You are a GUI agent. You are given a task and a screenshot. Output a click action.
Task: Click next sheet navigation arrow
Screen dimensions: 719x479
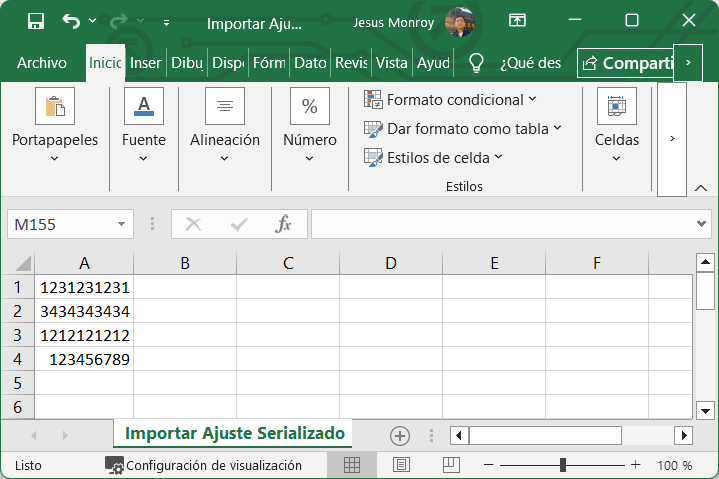tap(65, 435)
